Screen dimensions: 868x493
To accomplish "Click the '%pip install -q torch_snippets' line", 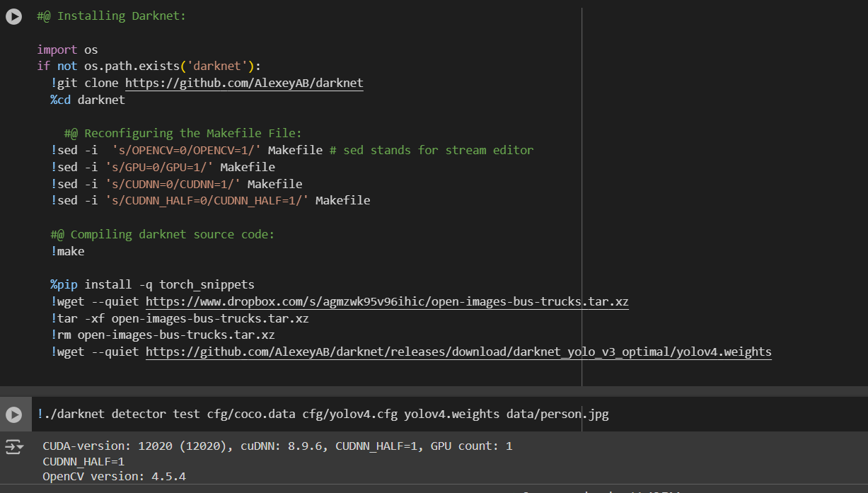I will tap(152, 284).
